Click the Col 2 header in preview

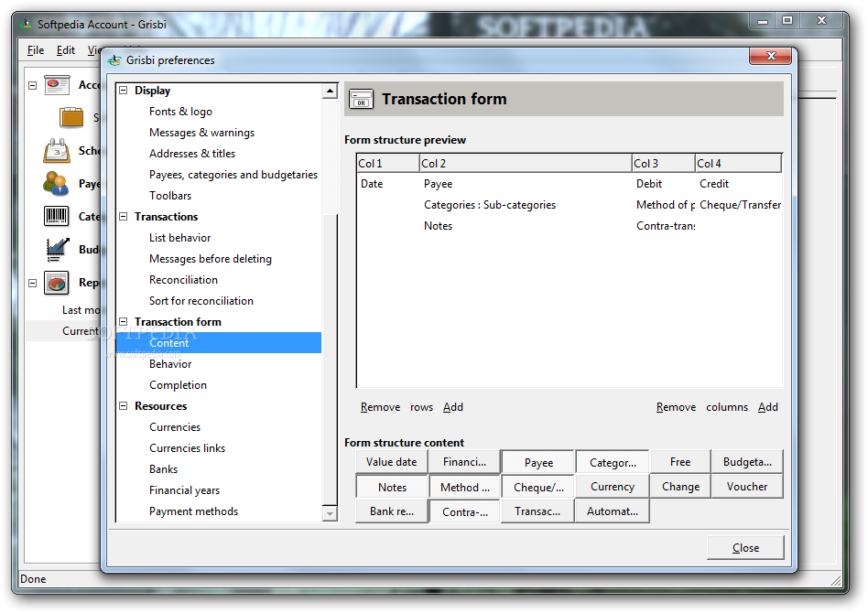(x=526, y=163)
